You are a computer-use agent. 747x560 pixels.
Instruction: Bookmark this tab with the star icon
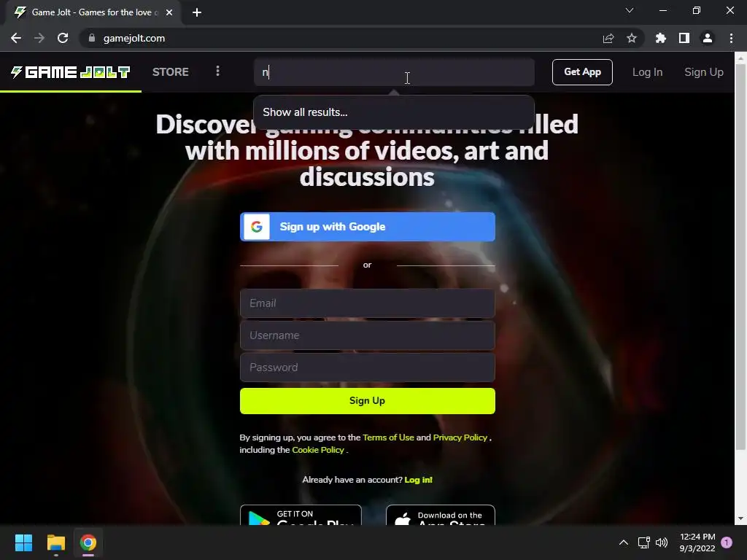point(631,38)
